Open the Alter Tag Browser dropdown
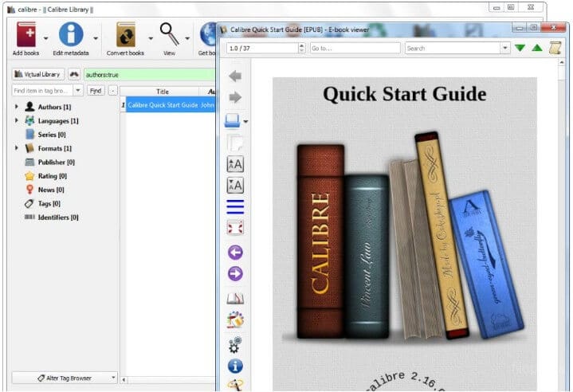 point(65,378)
